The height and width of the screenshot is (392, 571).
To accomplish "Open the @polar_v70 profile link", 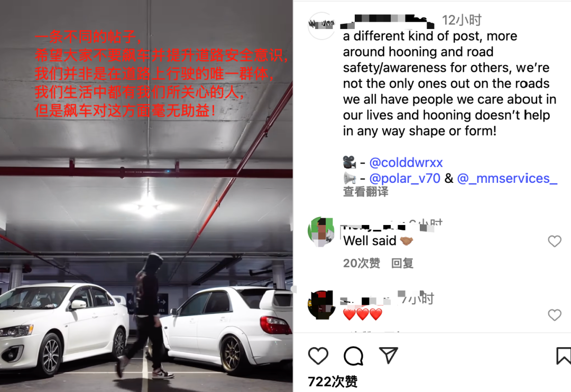I will pyautogui.click(x=404, y=179).
